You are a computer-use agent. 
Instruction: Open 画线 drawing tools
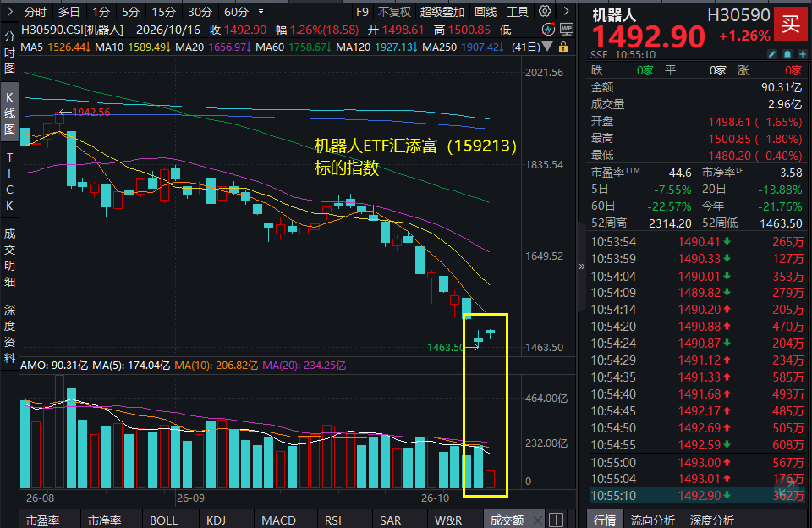click(486, 12)
